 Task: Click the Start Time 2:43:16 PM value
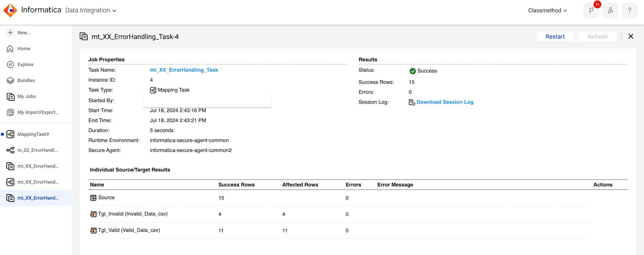178,110
